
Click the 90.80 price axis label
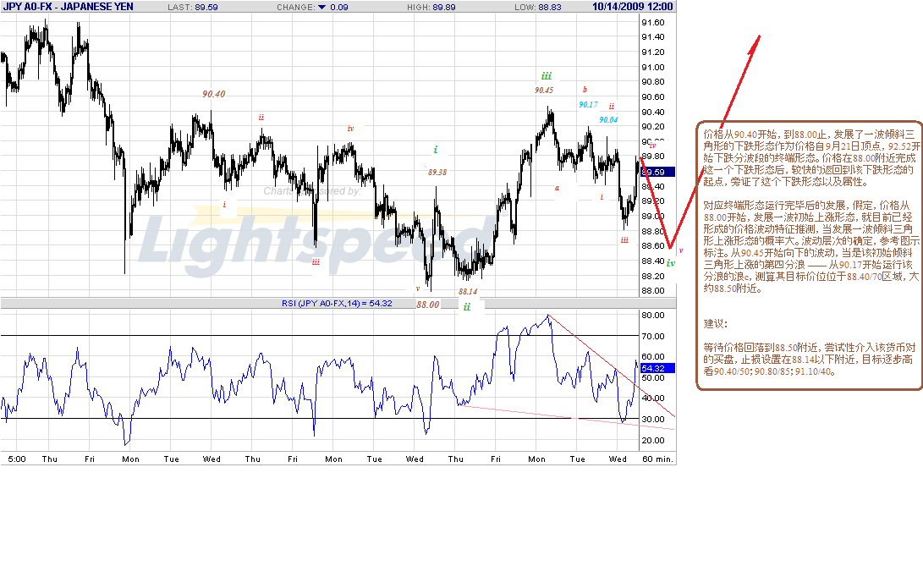coord(653,82)
